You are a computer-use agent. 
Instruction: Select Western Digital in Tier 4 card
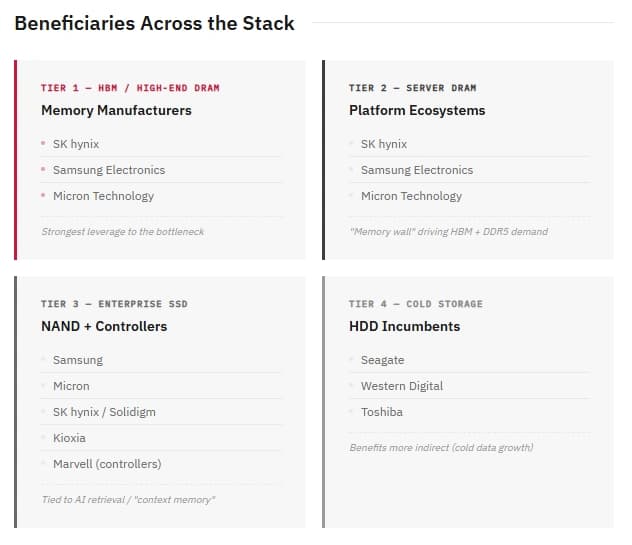point(401,386)
